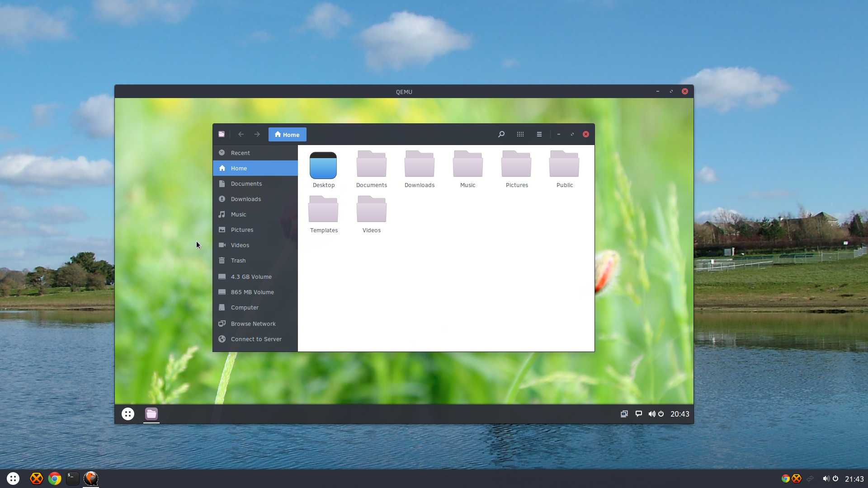Click the file manager app icon in headerbar
This screenshot has height=488, width=868.
[x=222, y=134]
